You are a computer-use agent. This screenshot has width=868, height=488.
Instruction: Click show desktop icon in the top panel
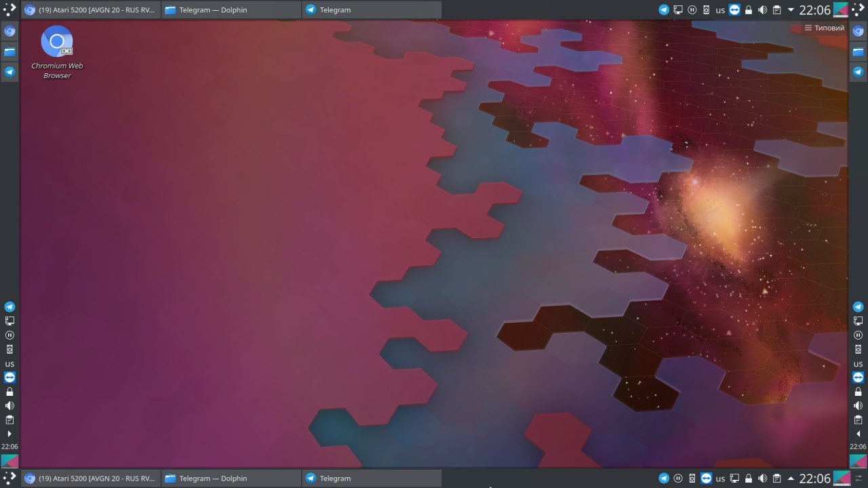841,9
